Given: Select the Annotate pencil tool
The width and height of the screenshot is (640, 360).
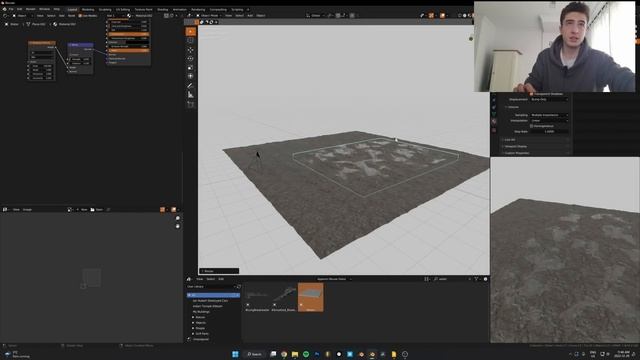Looking at the screenshot, I should tap(191, 86).
